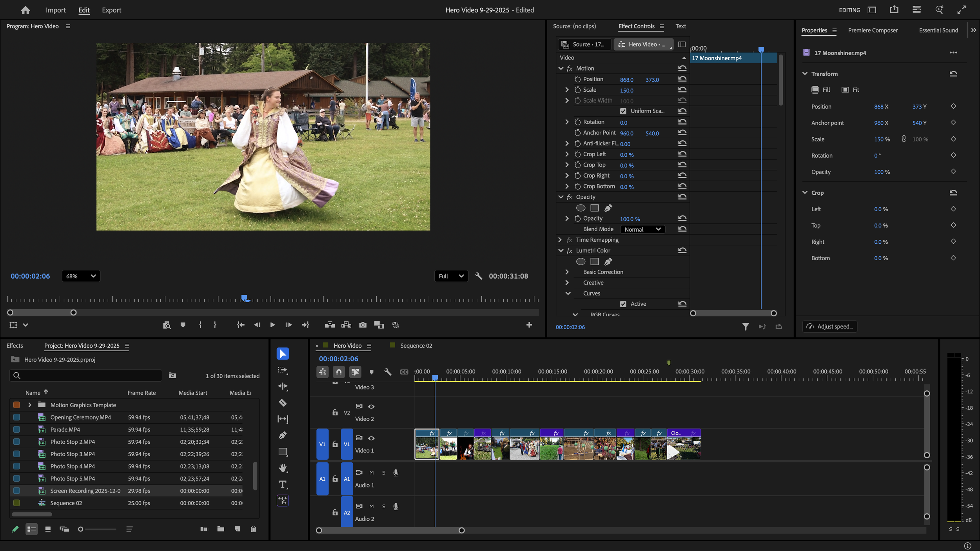Click the Export Frame camera icon
Viewport: 980px width, 551px height.
[363, 325]
